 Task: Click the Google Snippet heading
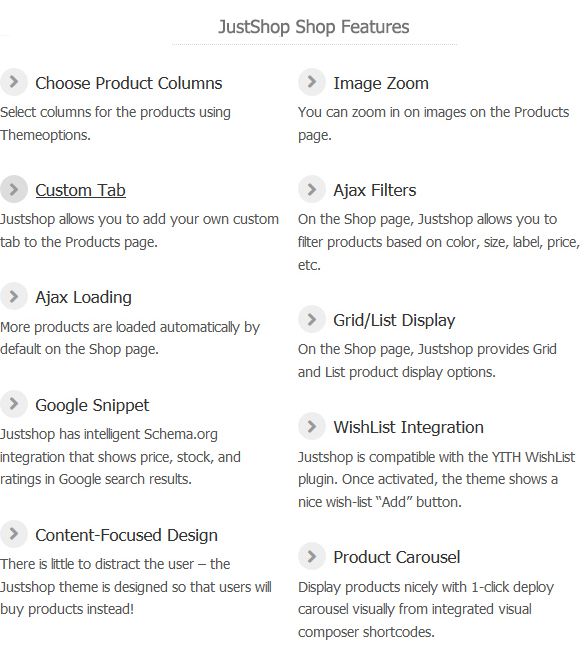(x=92, y=406)
